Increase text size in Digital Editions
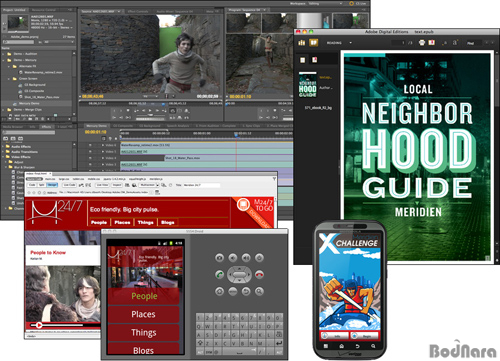 tap(455, 43)
